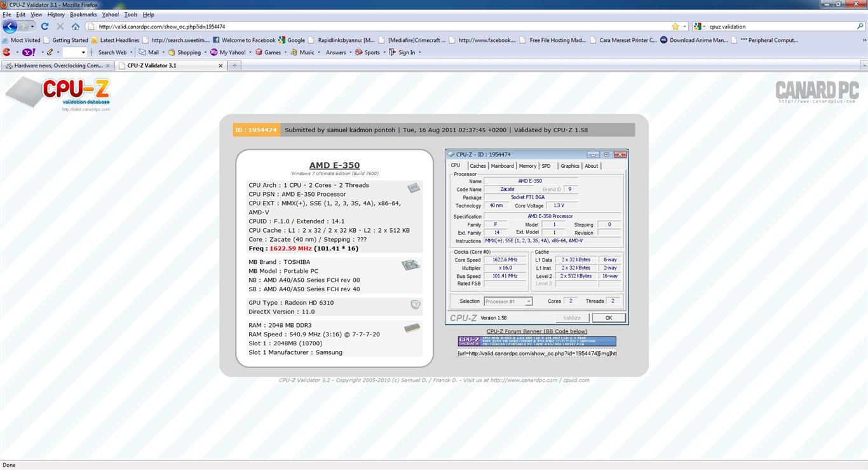
Task: Open Sports in the Yahoo toolbar
Action: pos(368,52)
